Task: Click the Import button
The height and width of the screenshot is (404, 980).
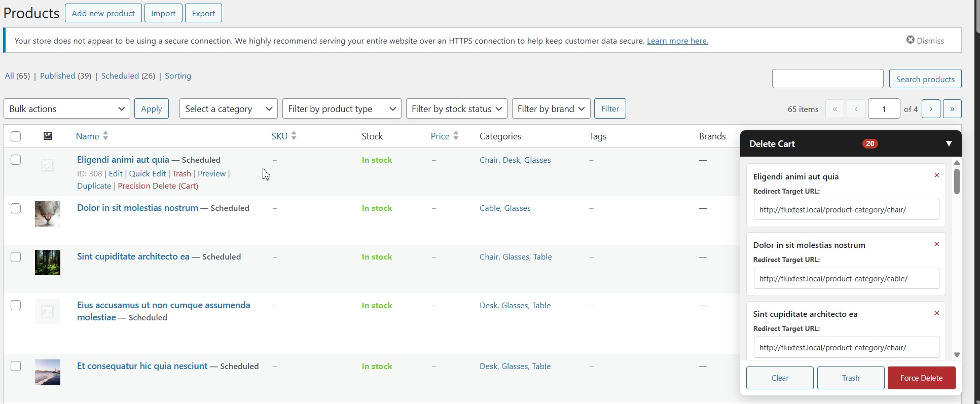Action: point(163,13)
